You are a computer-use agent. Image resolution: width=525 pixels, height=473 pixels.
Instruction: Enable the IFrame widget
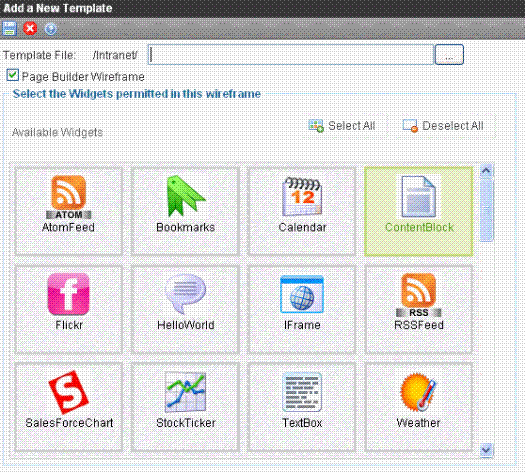tap(302, 309)
